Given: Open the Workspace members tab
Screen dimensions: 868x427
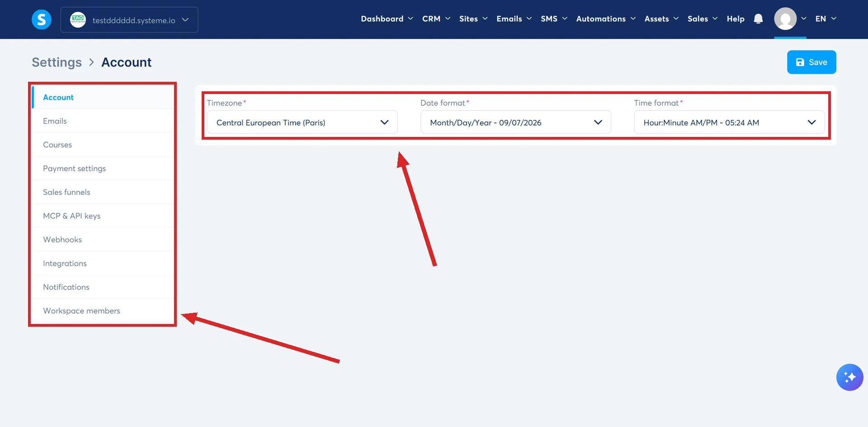Looking at the screenshot, I should click(x=103, y=311).
